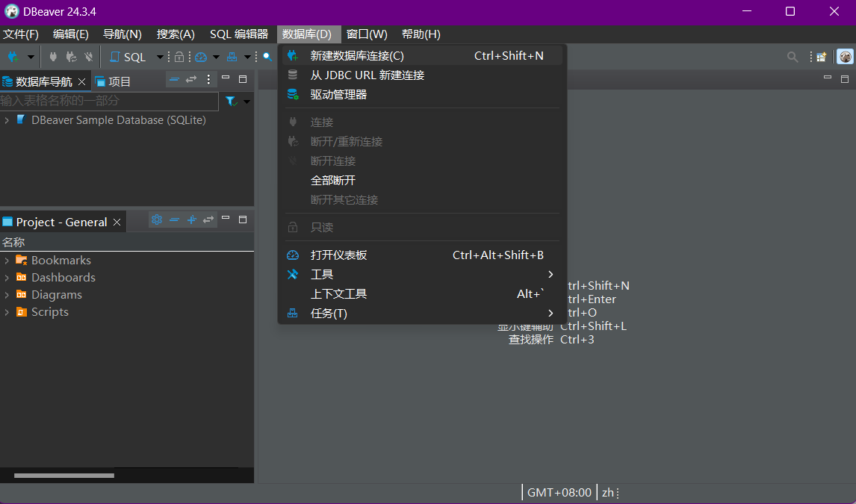
Task: Open the 文件(F) menu
Action: coord(21,34)
